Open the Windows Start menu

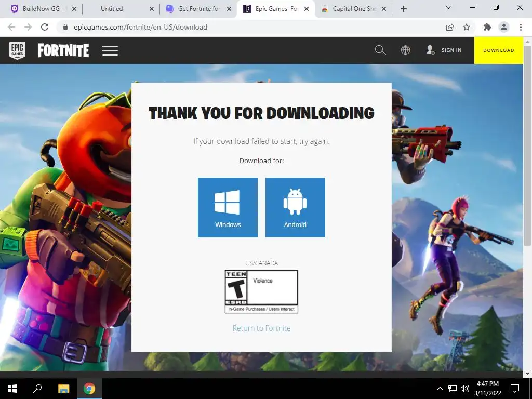coord(12,389)
